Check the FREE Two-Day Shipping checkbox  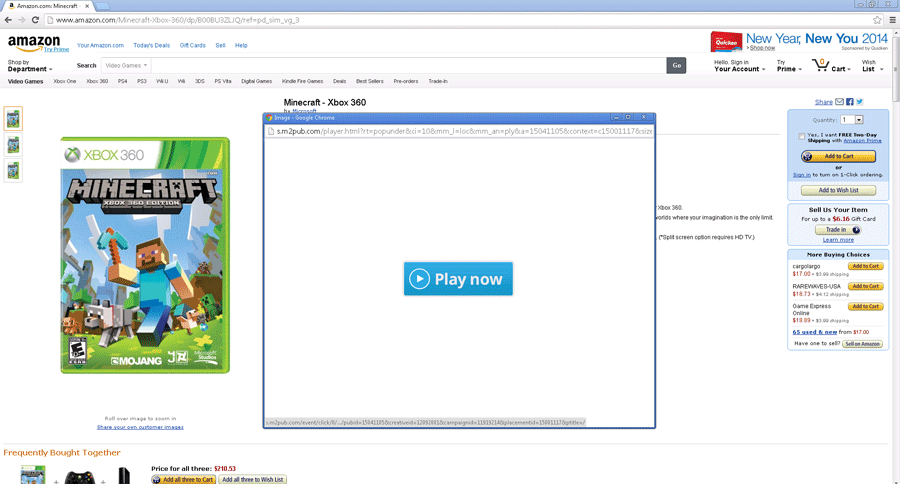[802, 135]
